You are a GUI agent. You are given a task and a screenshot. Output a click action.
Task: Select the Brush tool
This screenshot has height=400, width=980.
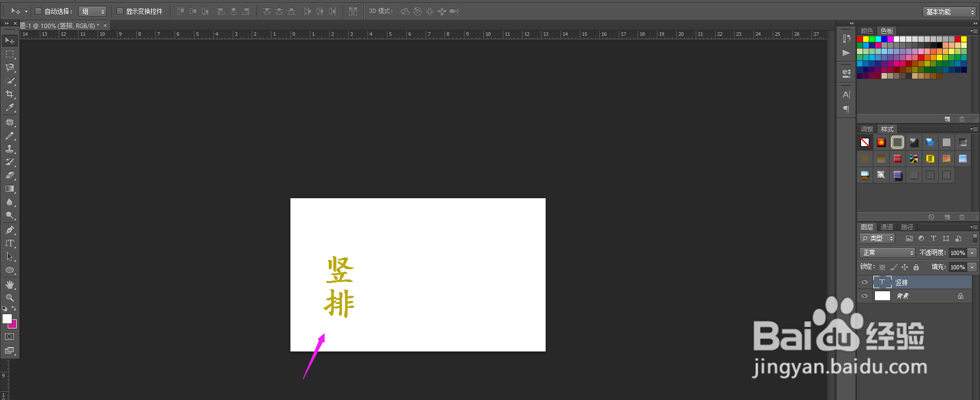10,135
